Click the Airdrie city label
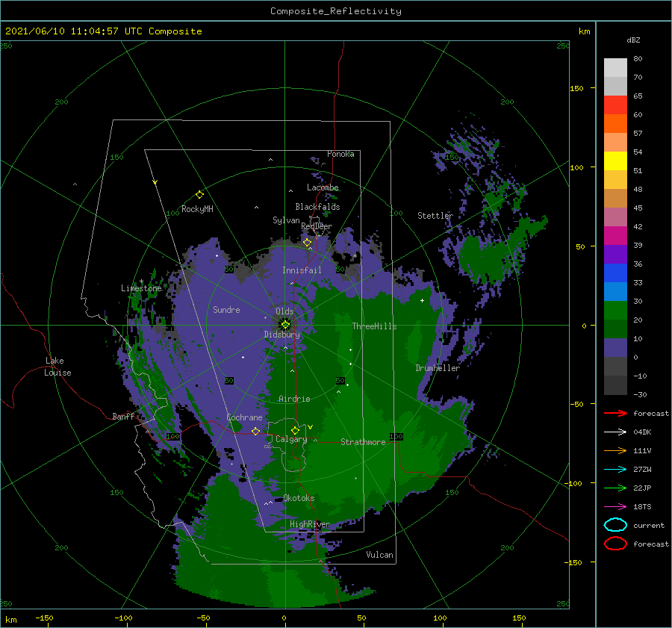The width and height of the screenshot is (672, 628). coord(294,399)
